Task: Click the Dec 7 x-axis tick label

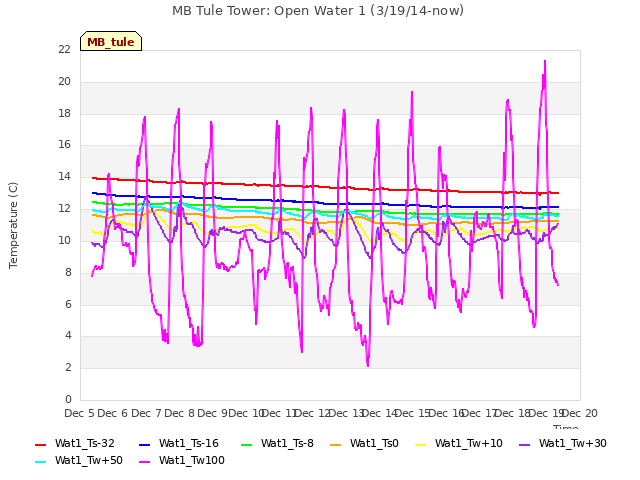Action: 146,413
